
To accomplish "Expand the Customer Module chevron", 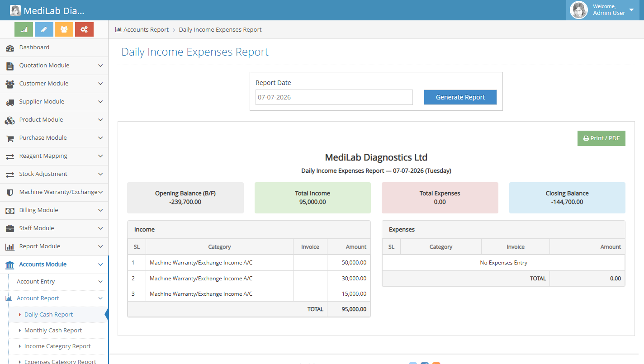I will coord(100,84).
